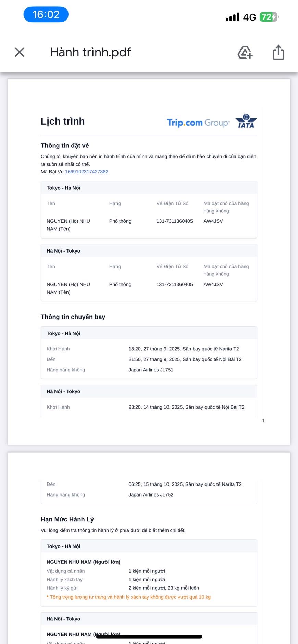Tap the home indicator bar at bottom
The image size is (298, 644).
click(x=149, y=637)
